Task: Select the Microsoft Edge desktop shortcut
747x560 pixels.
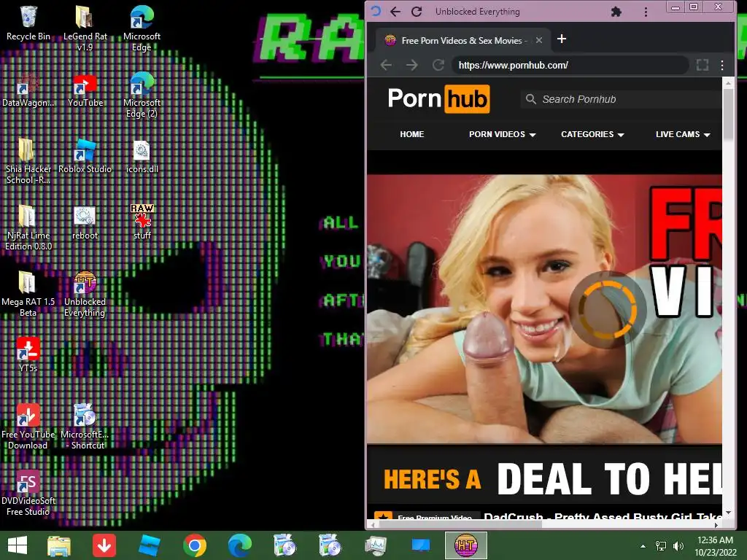Action: pyautogui.click(x=142, y=28)
